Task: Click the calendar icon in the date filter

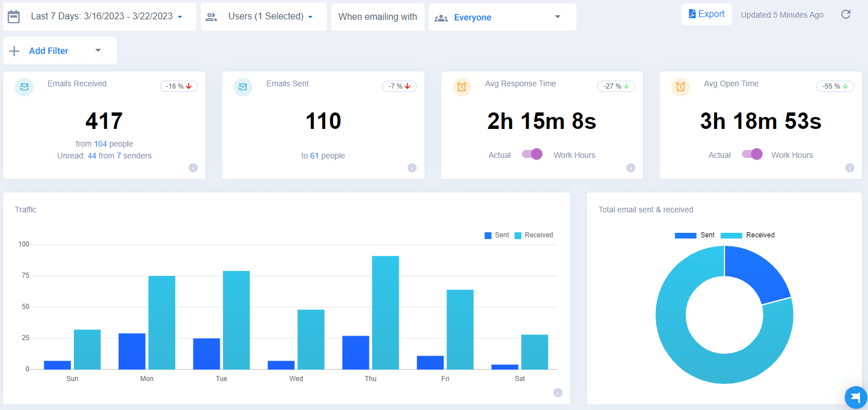Action: pyautogui.click(x=14, y=16)
